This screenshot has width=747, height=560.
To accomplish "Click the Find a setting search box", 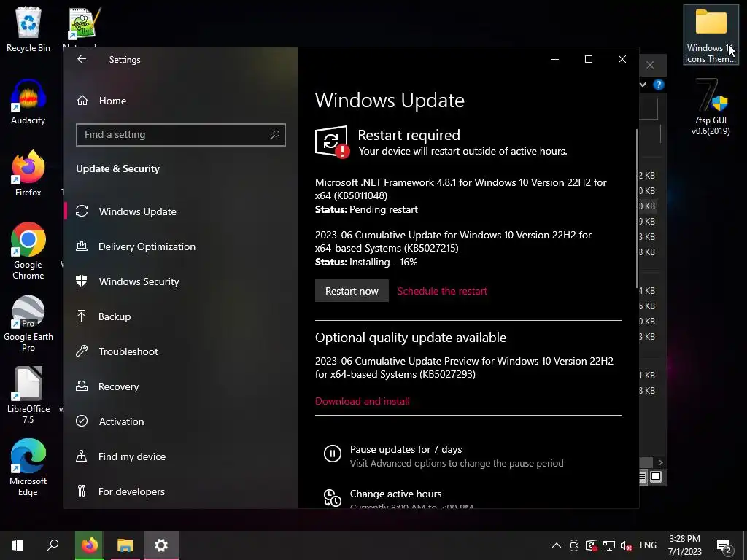I will [x=181, y=135].
